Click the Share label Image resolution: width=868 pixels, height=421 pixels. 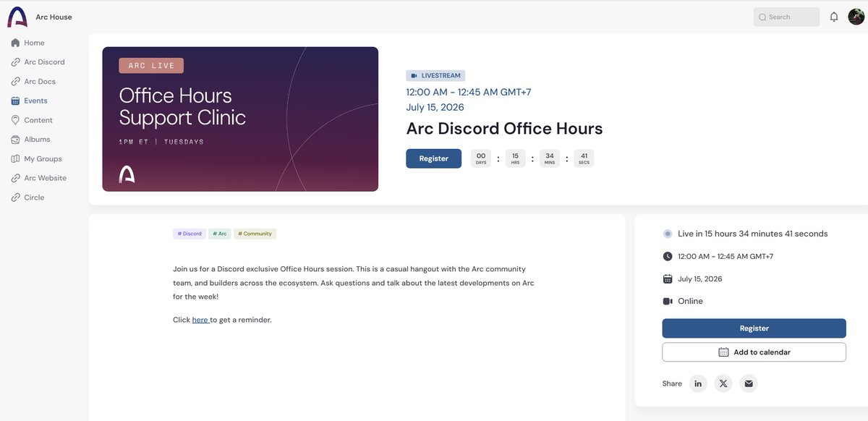pyautogui.click(x=672, y=383)
